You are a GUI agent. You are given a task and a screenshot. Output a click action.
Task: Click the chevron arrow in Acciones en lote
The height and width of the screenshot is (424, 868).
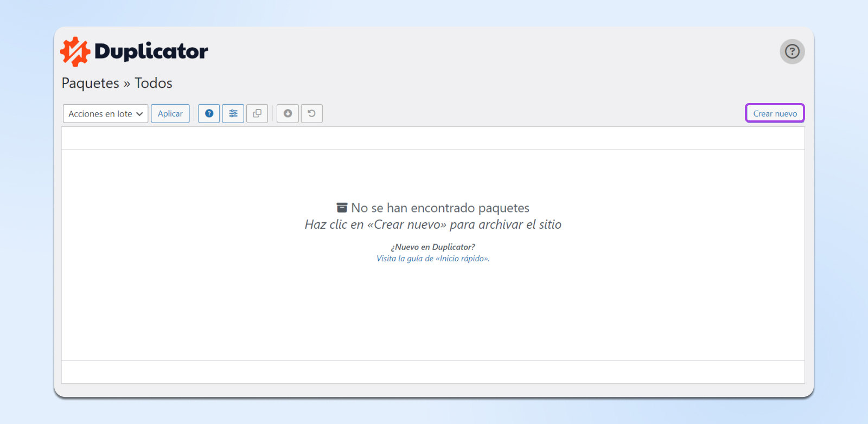coord(139,114)
